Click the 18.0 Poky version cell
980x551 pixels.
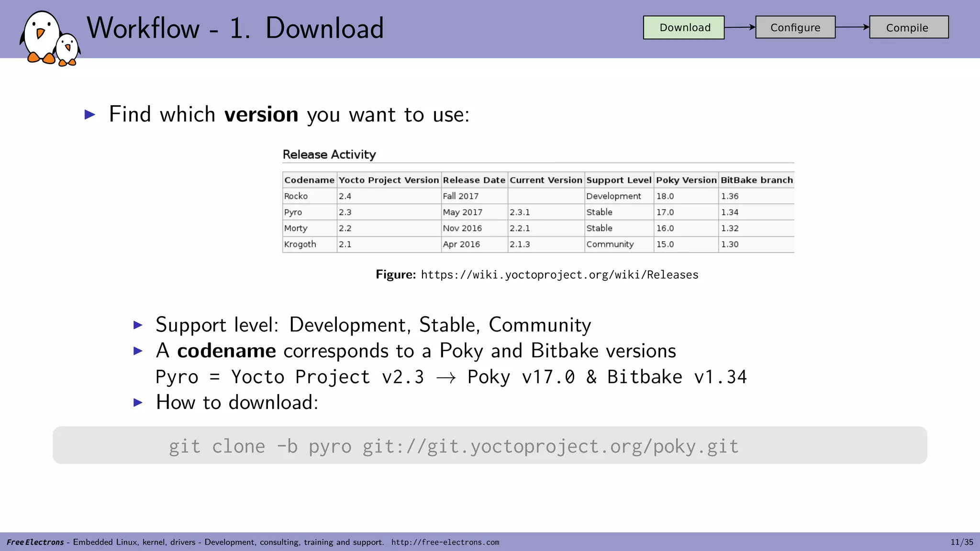(x=686, y=196)
